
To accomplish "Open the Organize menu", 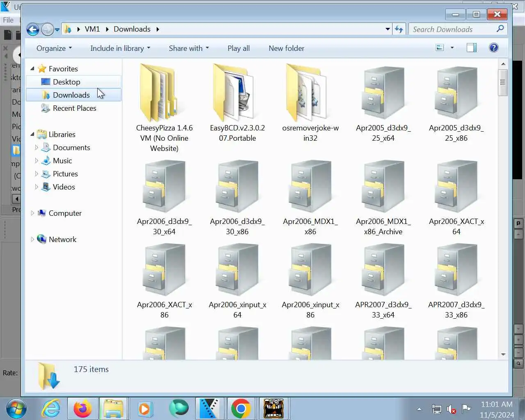I will (x=54, y=48).
